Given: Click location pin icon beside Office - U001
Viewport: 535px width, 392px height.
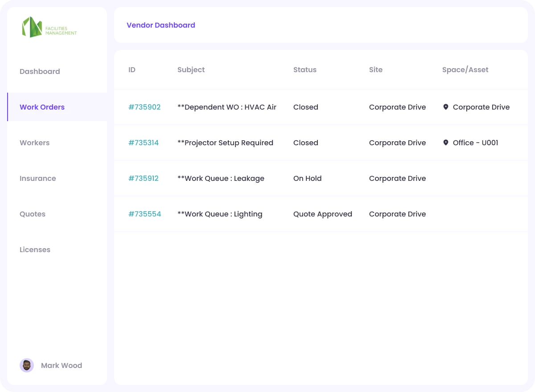Looking at the screenshot, I should (445, 143).
